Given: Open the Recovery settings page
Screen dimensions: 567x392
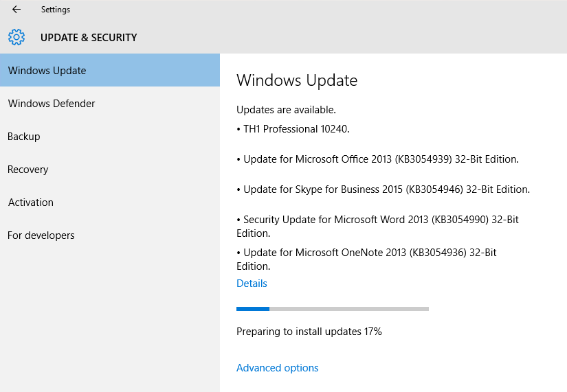Looking at the screenshot, I should click(x=110, y=169).
